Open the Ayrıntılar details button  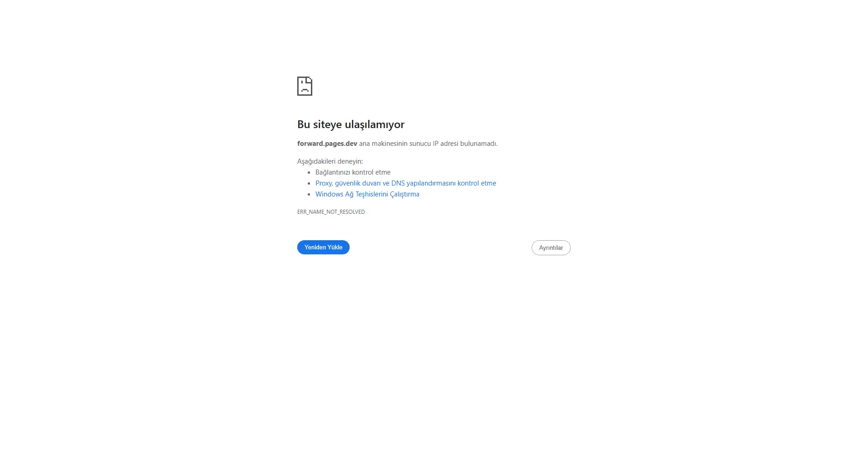pos(551,248)
